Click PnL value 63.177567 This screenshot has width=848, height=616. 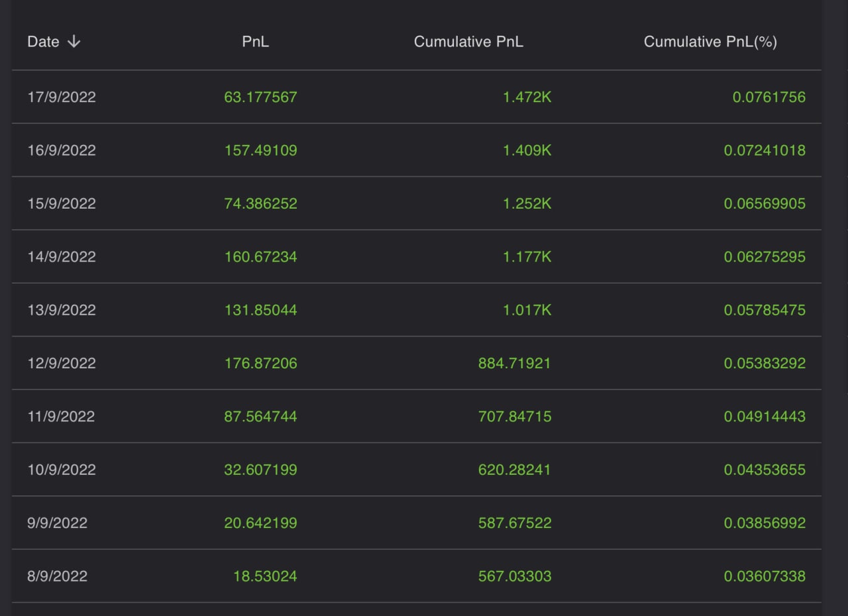pos(260,97)
